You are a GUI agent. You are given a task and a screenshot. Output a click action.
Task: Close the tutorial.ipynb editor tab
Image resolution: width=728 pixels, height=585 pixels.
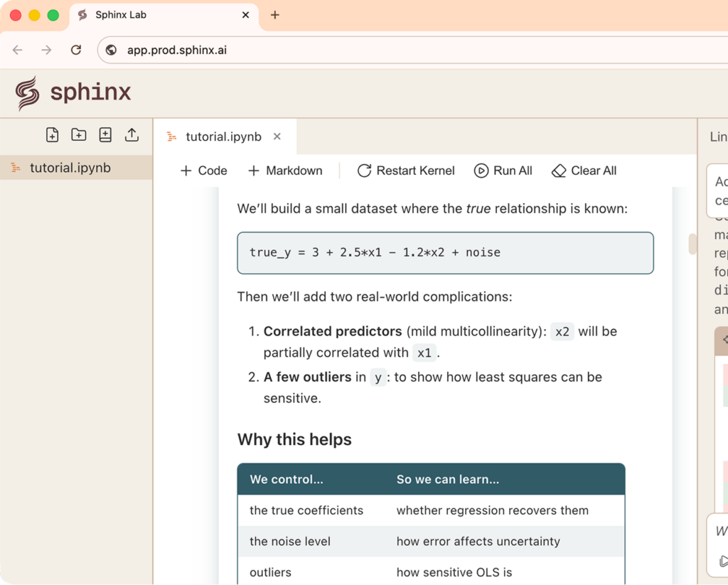tap(277, 136)
